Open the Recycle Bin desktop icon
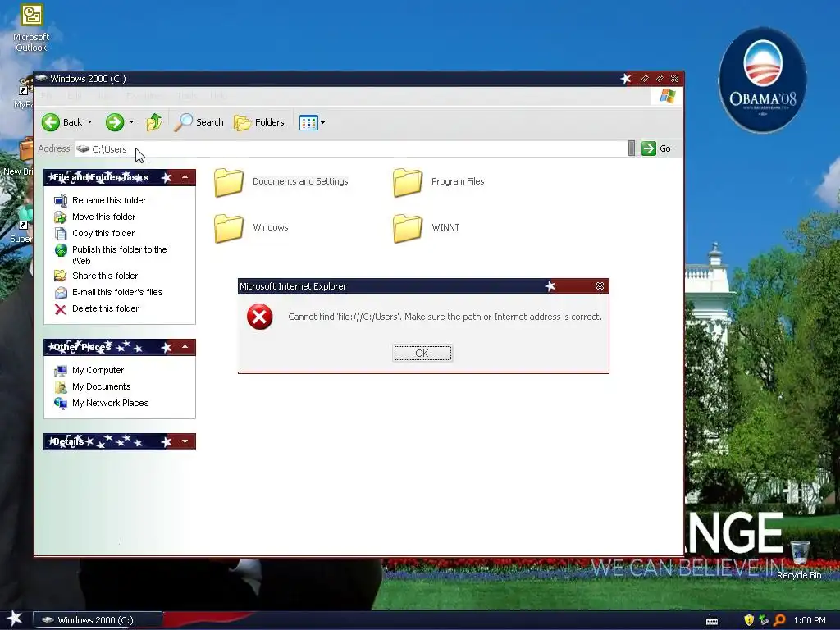 (799, 559)
